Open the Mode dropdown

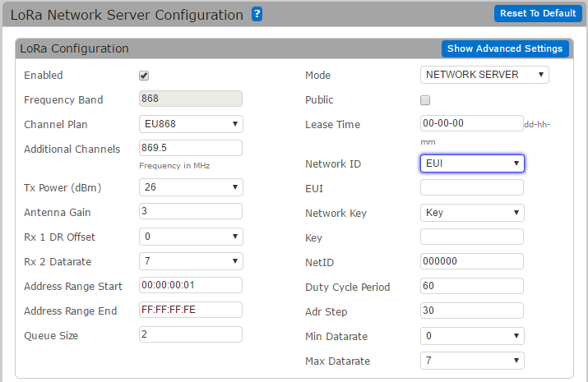pos(484,75)
